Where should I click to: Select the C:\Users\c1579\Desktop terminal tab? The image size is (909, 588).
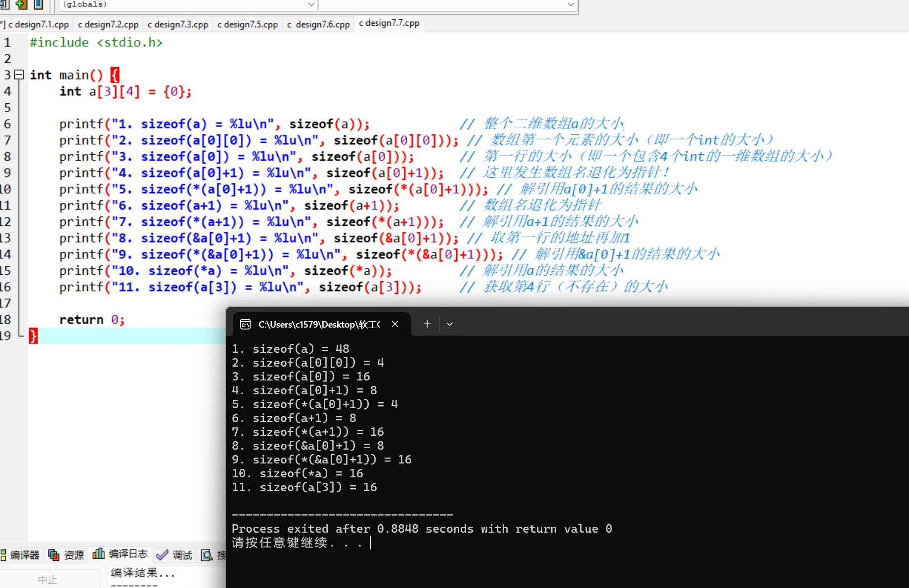(321, 324)
